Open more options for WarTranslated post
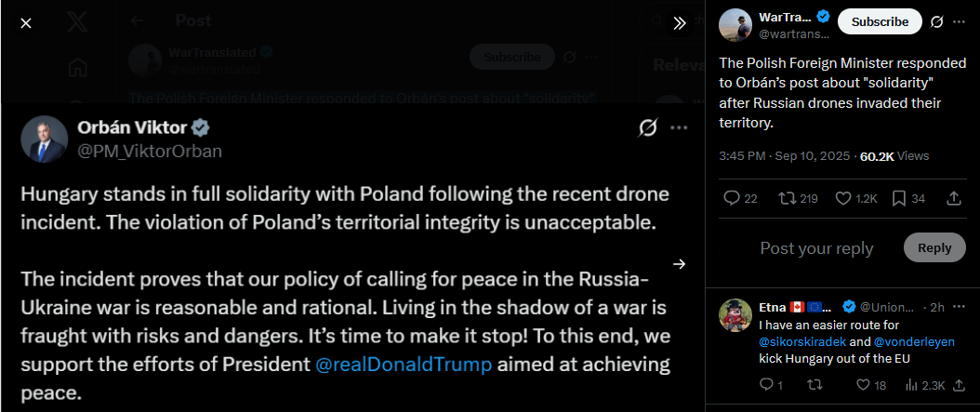This screenshot has height=412, width=980. coord(959,22)
